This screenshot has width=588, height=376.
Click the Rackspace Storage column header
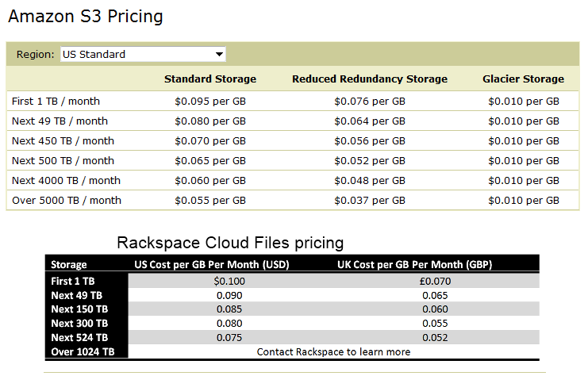pyautogui.click(x=69, y=265)
